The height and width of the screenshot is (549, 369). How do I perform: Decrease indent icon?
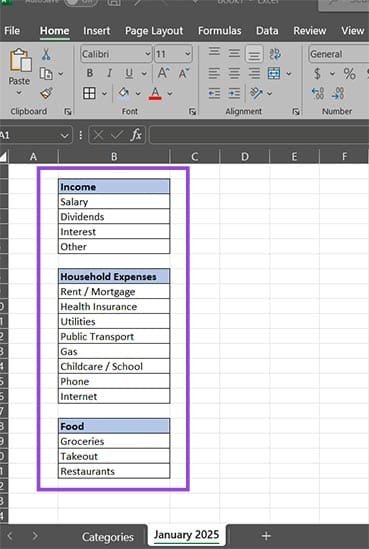point(214,93)
